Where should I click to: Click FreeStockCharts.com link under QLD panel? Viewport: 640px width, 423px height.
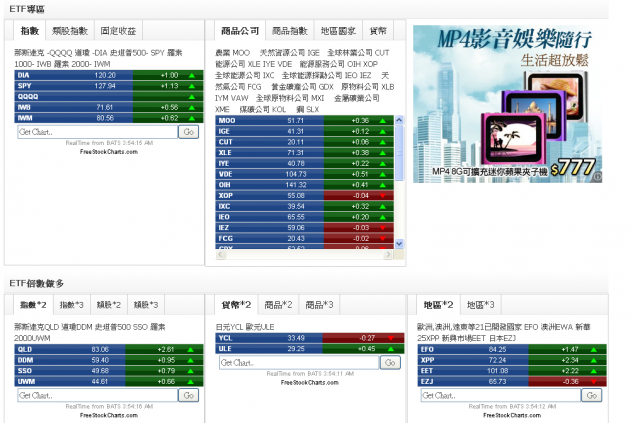109,415
